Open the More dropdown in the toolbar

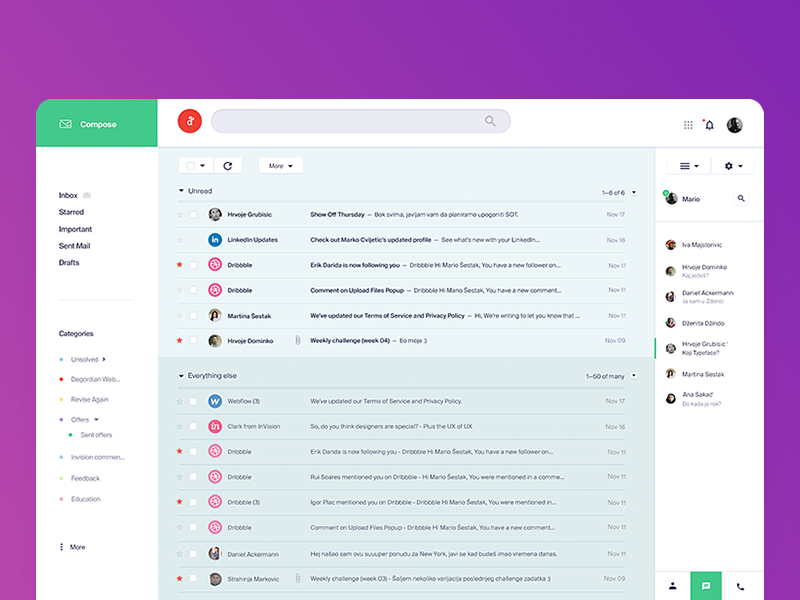click(x=280, y=166)
